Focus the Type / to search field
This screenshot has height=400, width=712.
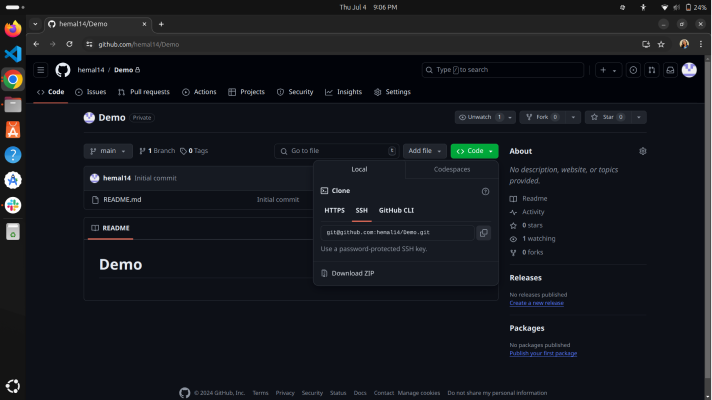pyautogui.click(x=503, y=70)
